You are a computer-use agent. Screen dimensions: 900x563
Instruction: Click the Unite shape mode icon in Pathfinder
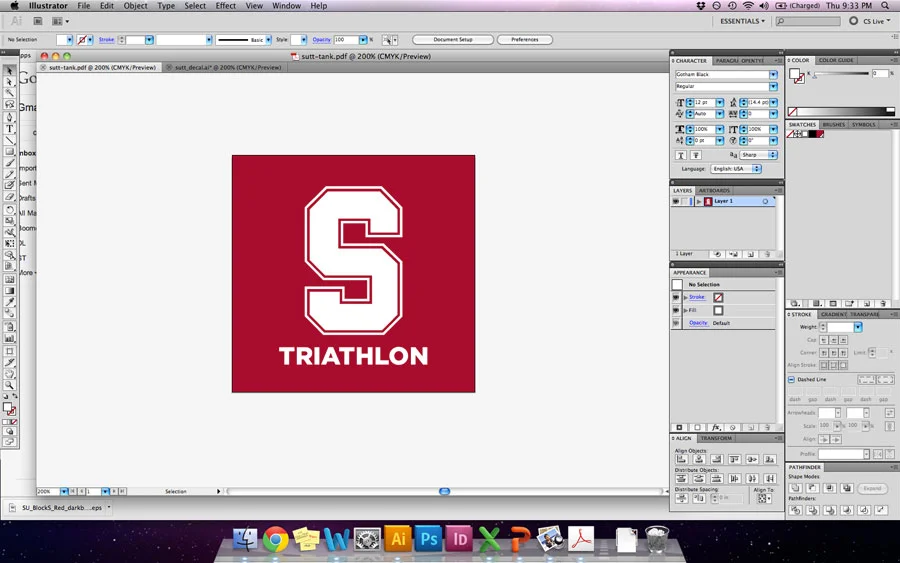(796, 488)
